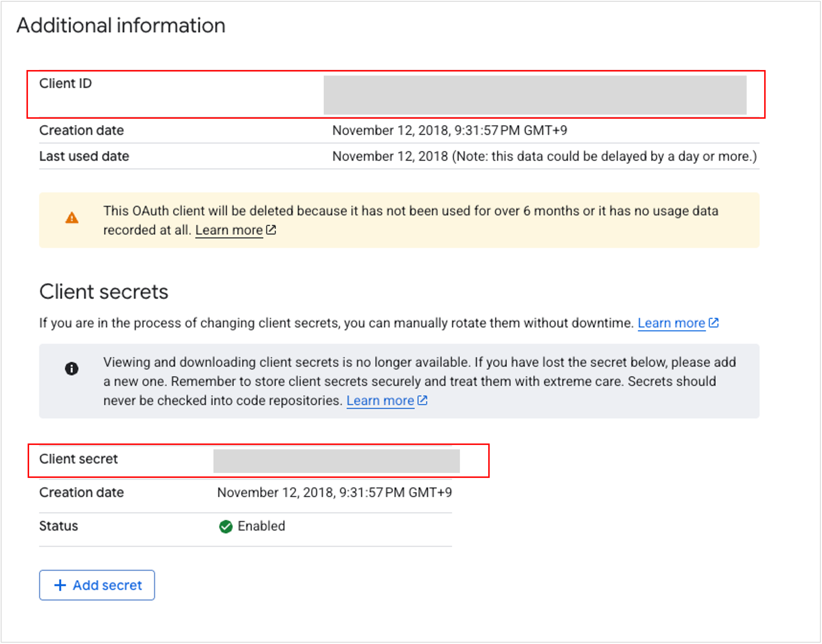Click the Add secret button

97,585
